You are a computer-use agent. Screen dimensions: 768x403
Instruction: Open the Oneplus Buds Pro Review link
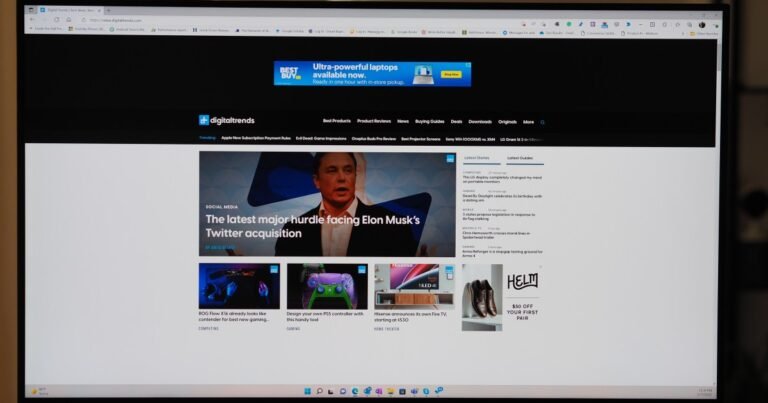coord(374,139)
